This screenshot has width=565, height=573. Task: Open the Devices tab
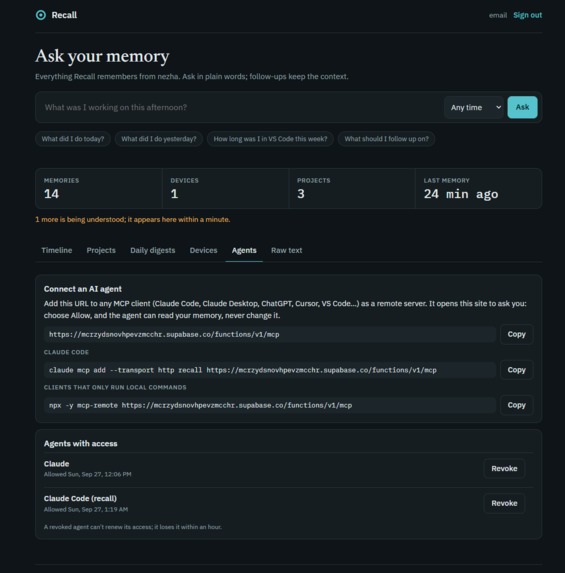click(203, 250)
